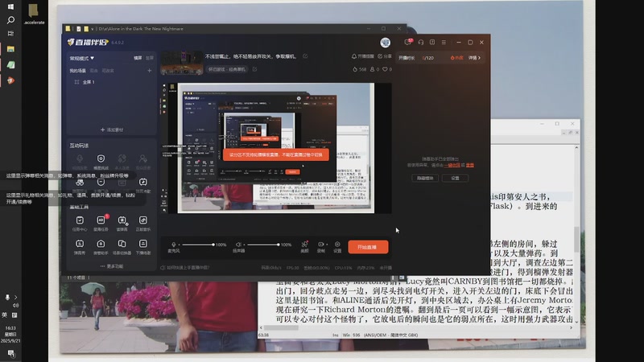Screen dimensions: 644x362
Task: Open the Windows Start button
Action: click(x=10, y=6)
